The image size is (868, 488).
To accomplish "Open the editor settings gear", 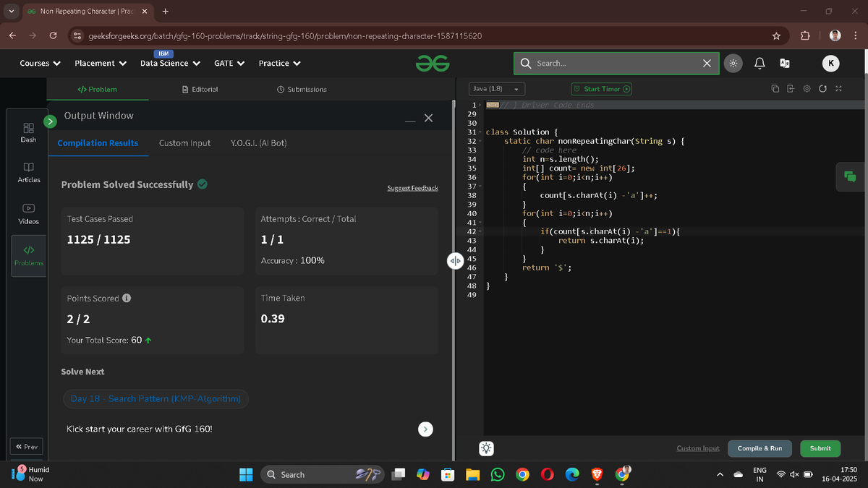I will [x=807, y=89].
